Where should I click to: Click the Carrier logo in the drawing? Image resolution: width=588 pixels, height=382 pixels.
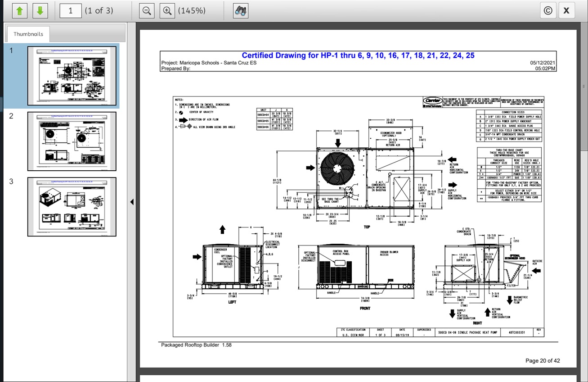432,101
